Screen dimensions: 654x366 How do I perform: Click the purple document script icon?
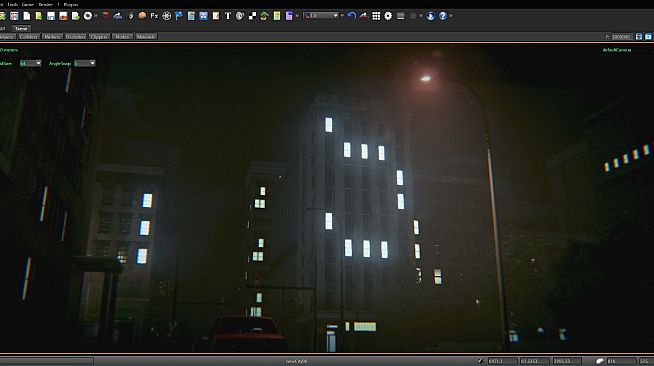click(x=289, y=16)
